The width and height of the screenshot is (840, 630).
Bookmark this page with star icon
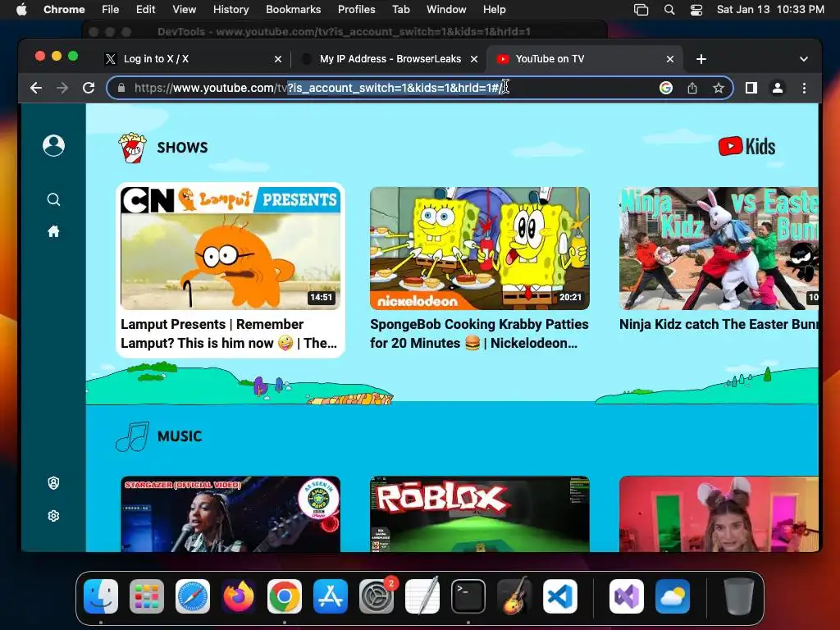coord(719,88)
